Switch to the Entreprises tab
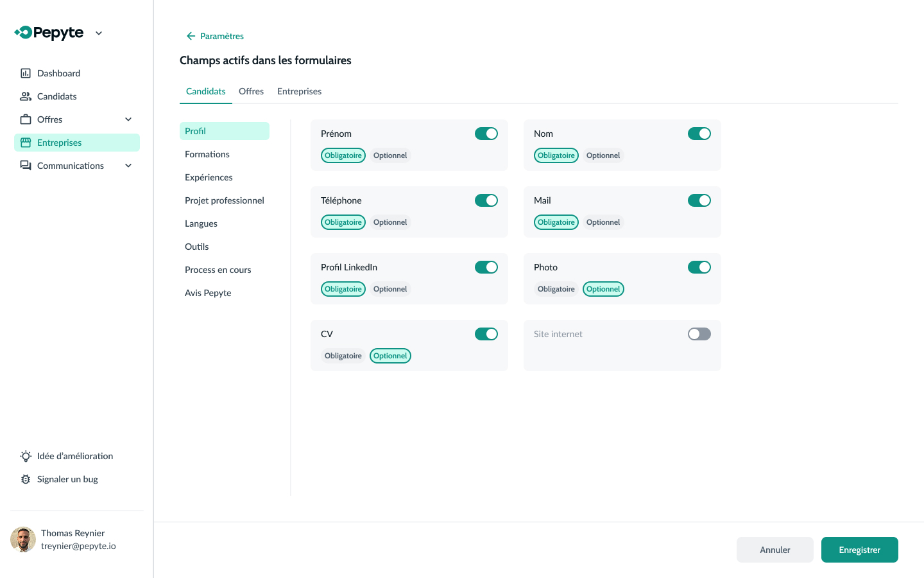The height and width of the screenshot is (578, 924). pos(299,91)
